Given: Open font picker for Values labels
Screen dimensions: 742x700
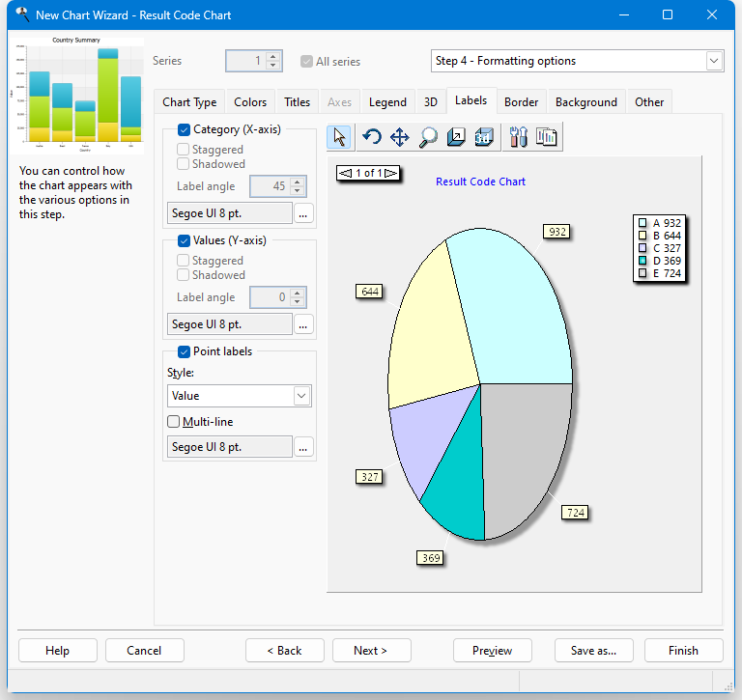Looking at the screenshot, I should point(303,324).
